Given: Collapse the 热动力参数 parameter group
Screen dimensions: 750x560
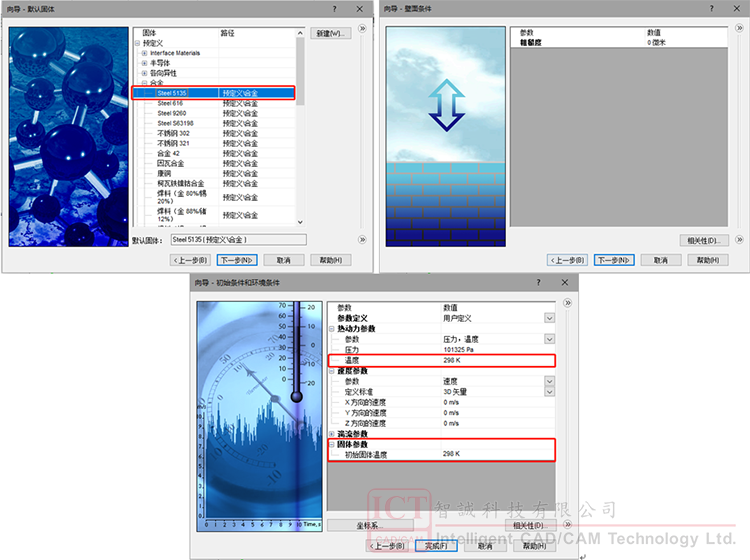Looking at the screenshot, I should coord(332,328).
